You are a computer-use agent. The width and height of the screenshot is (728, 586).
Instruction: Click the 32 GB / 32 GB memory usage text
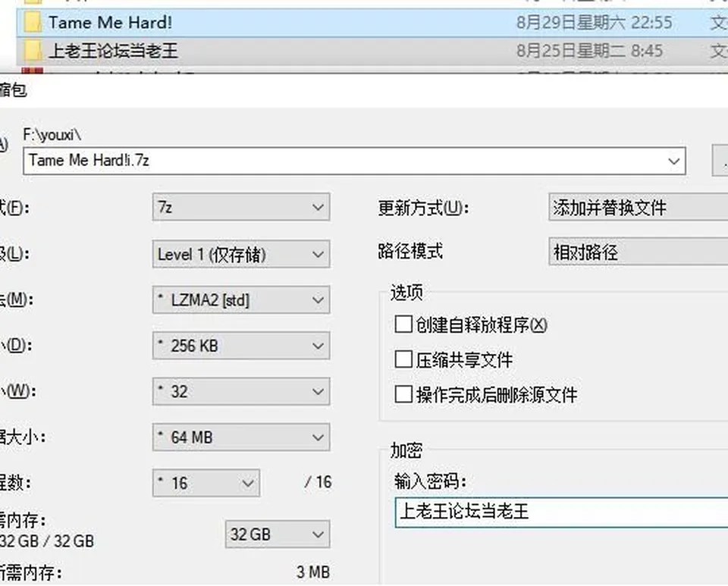[47, 541]
